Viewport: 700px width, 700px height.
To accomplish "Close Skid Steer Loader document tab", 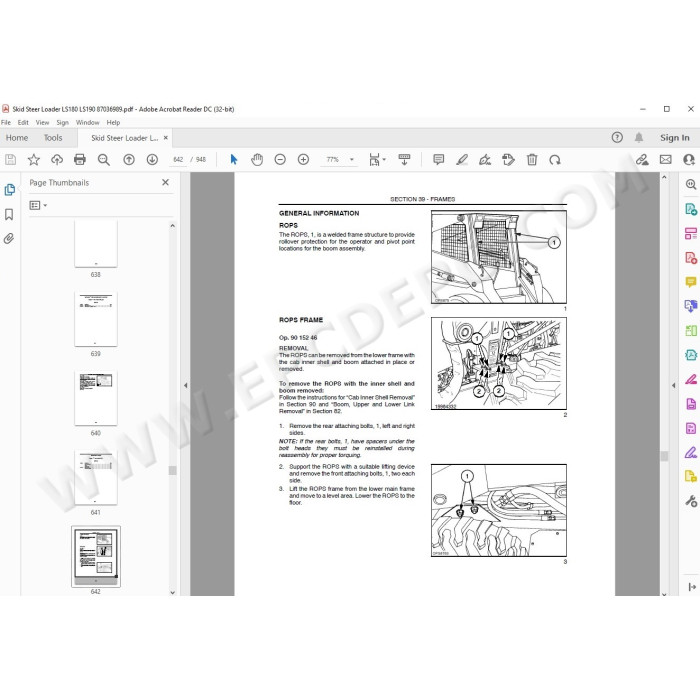I will pyautogui.click(x=166, y=138).
